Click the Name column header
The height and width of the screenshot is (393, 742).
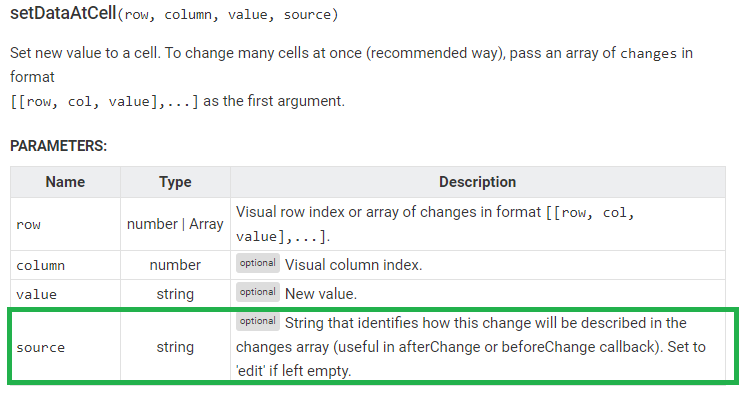[65, 182]
